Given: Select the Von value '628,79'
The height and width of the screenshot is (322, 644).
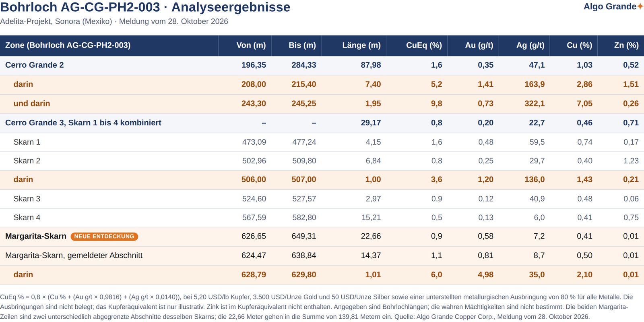Looking at the screenshot, I should (x=254, y=274).
